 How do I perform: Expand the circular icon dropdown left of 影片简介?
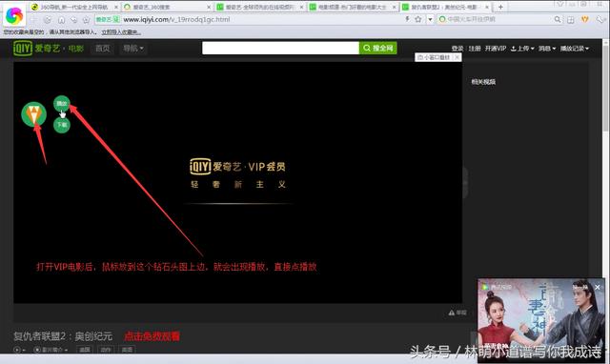[19, 350]
